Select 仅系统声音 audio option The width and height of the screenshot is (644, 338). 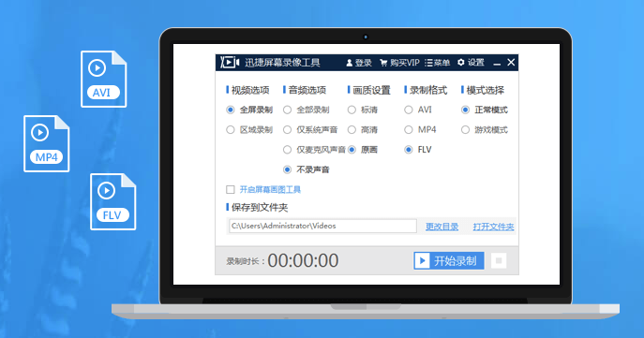(287, 130)
